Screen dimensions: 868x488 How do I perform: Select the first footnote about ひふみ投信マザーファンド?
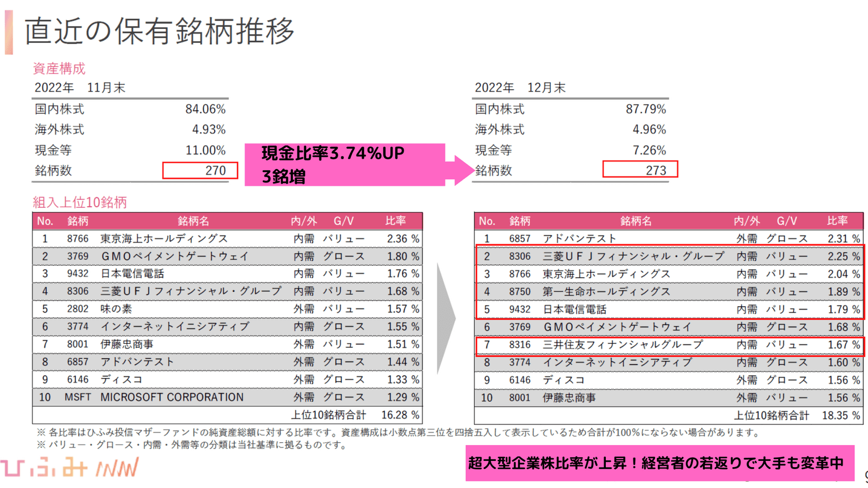[x=399, y=432]
